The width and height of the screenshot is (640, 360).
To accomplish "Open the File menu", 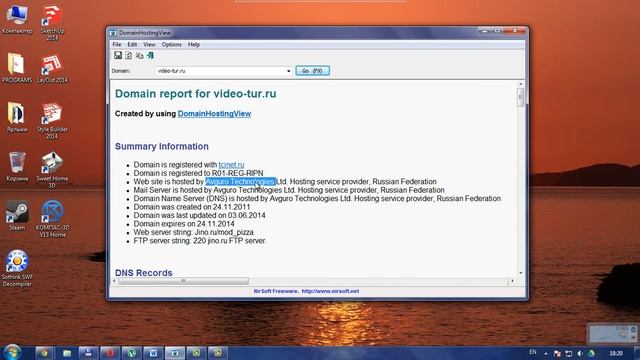I will pyautogui.click(x=117, y=44).
